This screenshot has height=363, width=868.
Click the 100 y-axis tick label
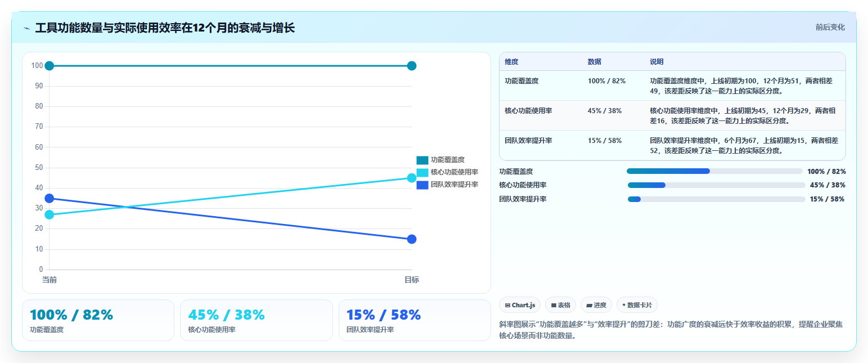pos(38,66)
